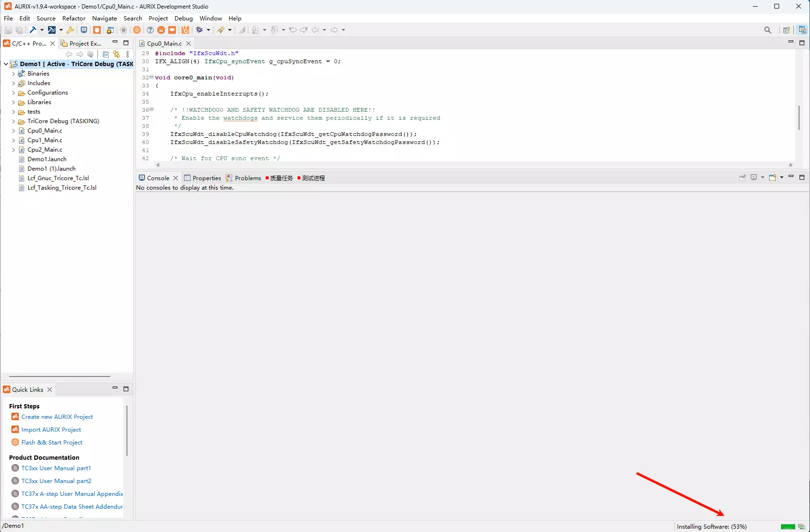Select the active C/C++ perspective button

point(802,30)
